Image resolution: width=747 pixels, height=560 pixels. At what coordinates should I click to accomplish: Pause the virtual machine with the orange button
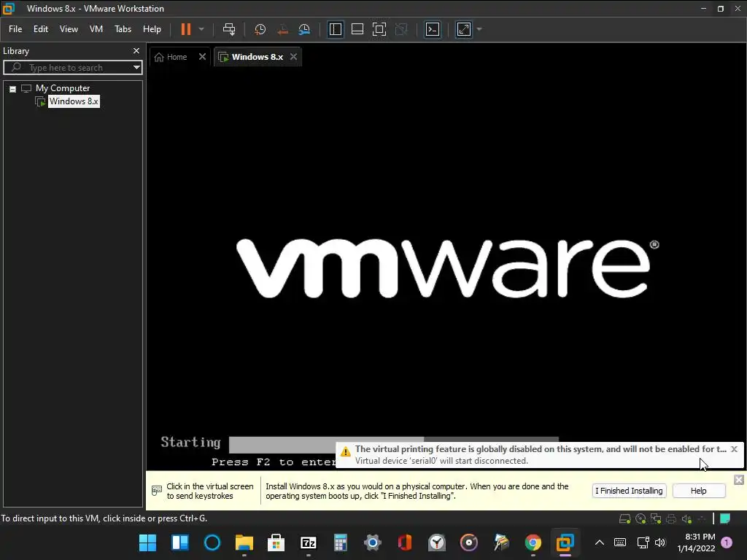[186, 29]
